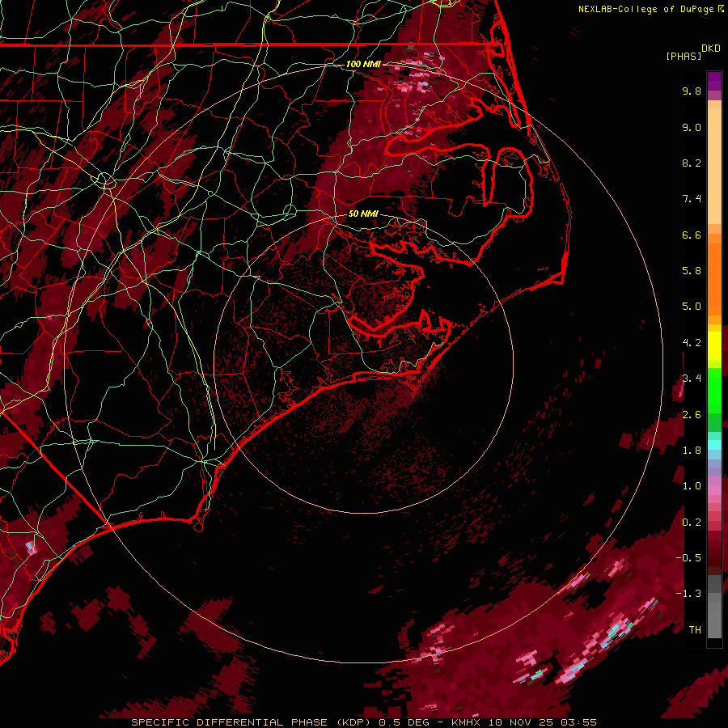Click the 10 NOV 25 03:55 timestamp
This screenshot has width=728, height=728.
click(x=542, y=722)
